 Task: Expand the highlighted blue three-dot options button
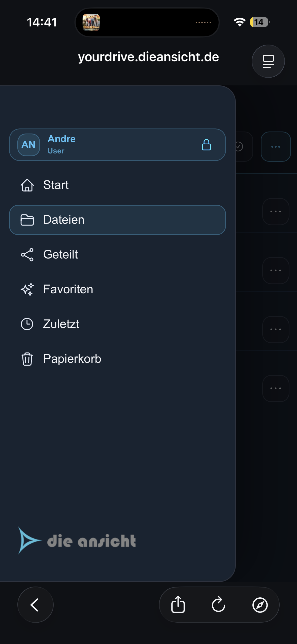(x=276, y=146)
